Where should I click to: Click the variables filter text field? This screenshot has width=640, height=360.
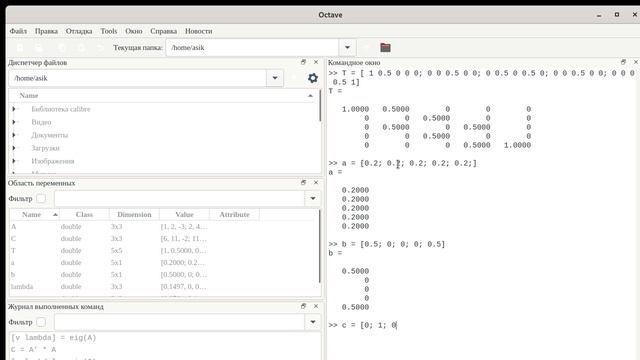pos(180,198)
